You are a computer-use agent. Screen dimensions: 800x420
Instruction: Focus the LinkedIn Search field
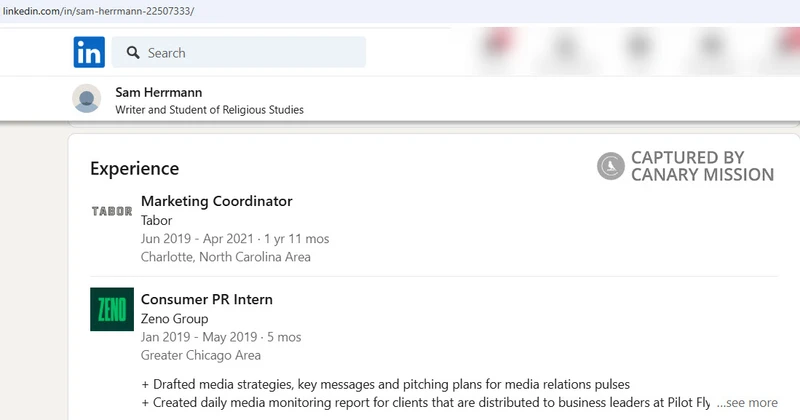[x=239, y=52]
